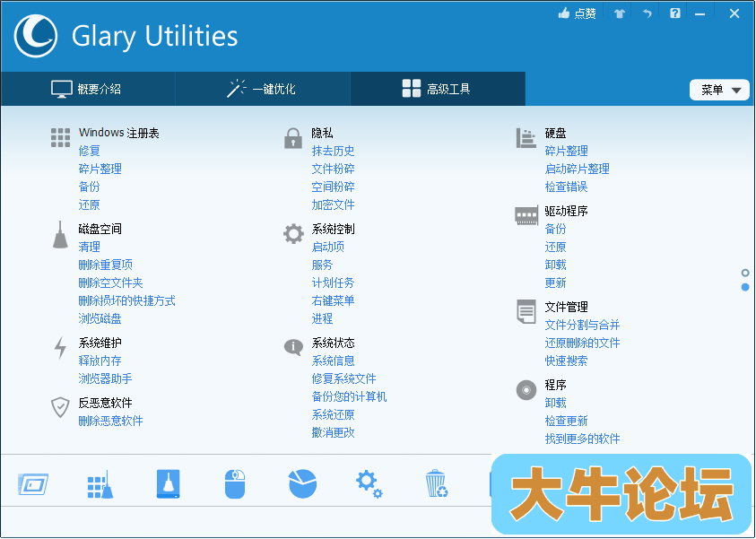Screen dimensions: 756x539
Task: Open disk cleaner drive-with-broom dock icon
Action: [169, 484]
